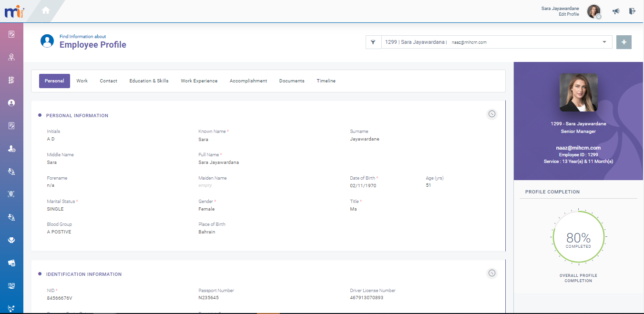Open the organization hierarchy icon in sidebar
644x314 pixels.
11,80
